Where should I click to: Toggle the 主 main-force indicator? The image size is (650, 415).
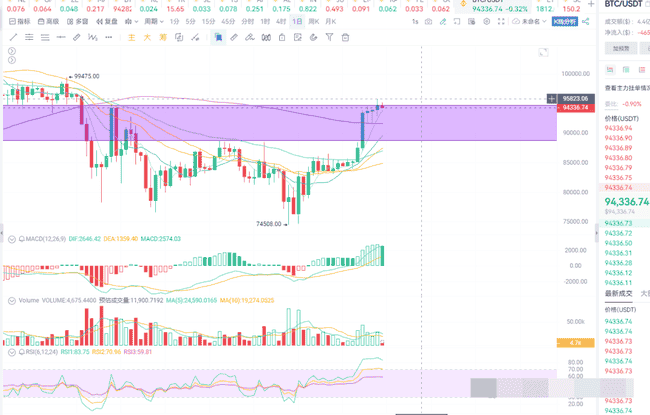point(132,37)
